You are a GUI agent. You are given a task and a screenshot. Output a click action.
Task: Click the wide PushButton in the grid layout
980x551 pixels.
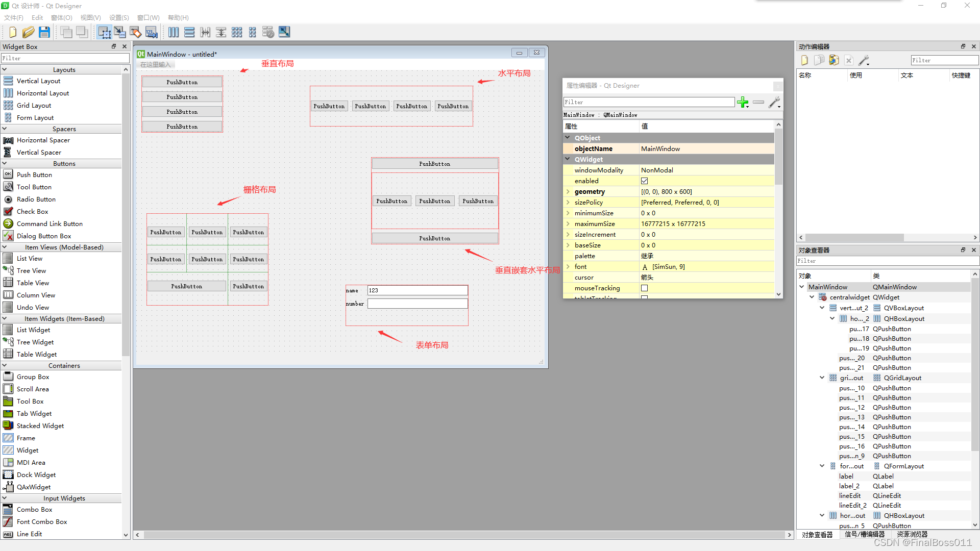pos(187,286)
